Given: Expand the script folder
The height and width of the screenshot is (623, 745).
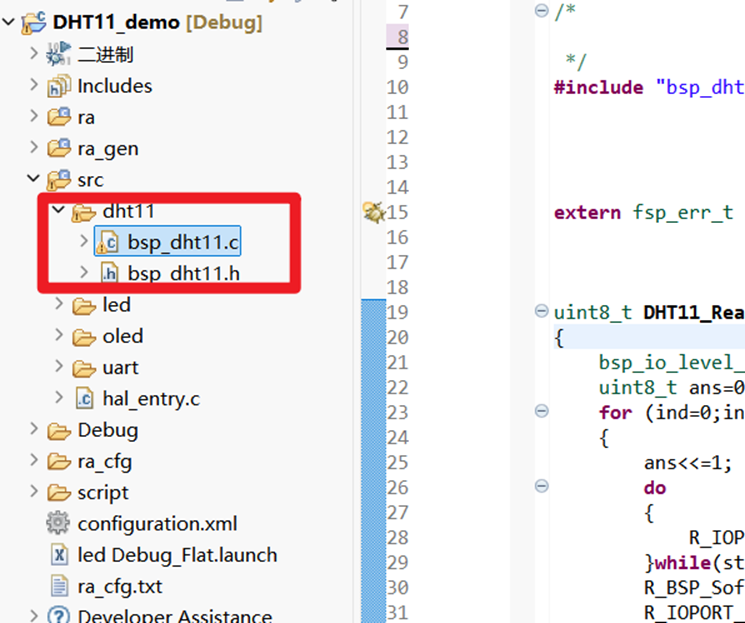Looking at the screenshot, I should [x=33, y=492].
